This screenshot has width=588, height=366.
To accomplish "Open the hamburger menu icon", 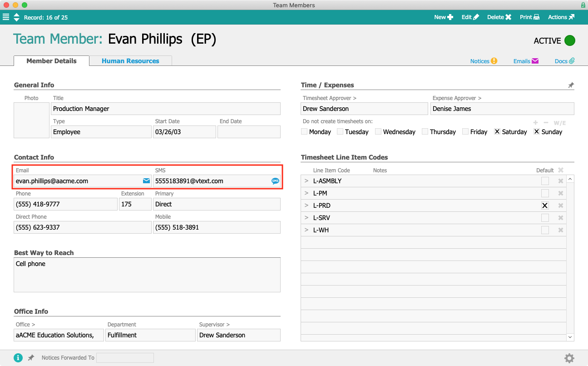I will [6, 17].
